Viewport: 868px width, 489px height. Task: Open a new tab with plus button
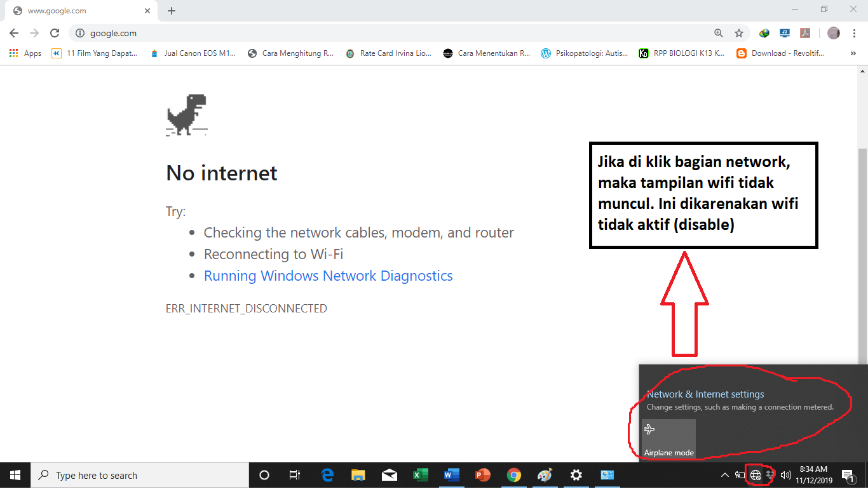tap(172, 11)
